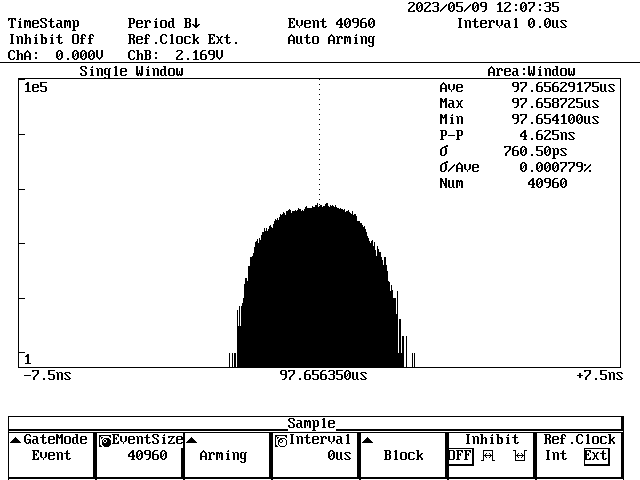
Task: Select the positive-polarity inhibit waveform icon
Action: (x=489, y=456)
